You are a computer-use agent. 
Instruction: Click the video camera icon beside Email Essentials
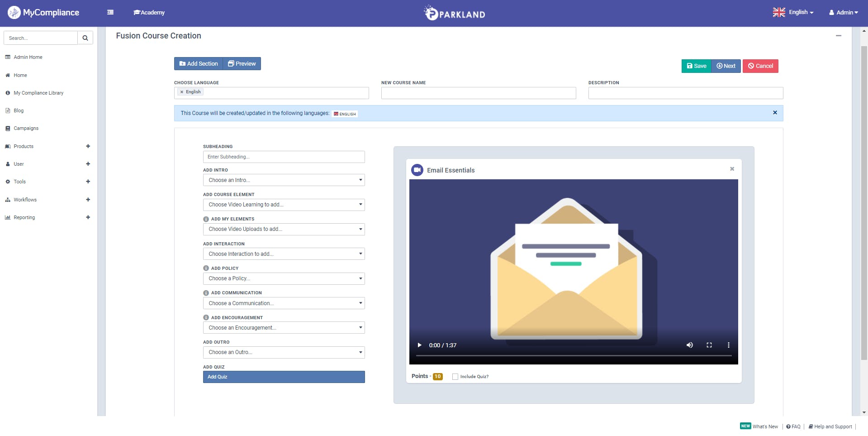click(x=417, y=170)
